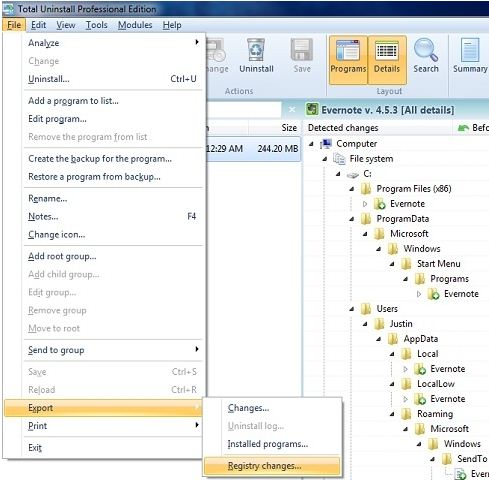Viewport: 489px width, 480px height.
Task: Click the Roaming folder icon
Action: point(406,414)
